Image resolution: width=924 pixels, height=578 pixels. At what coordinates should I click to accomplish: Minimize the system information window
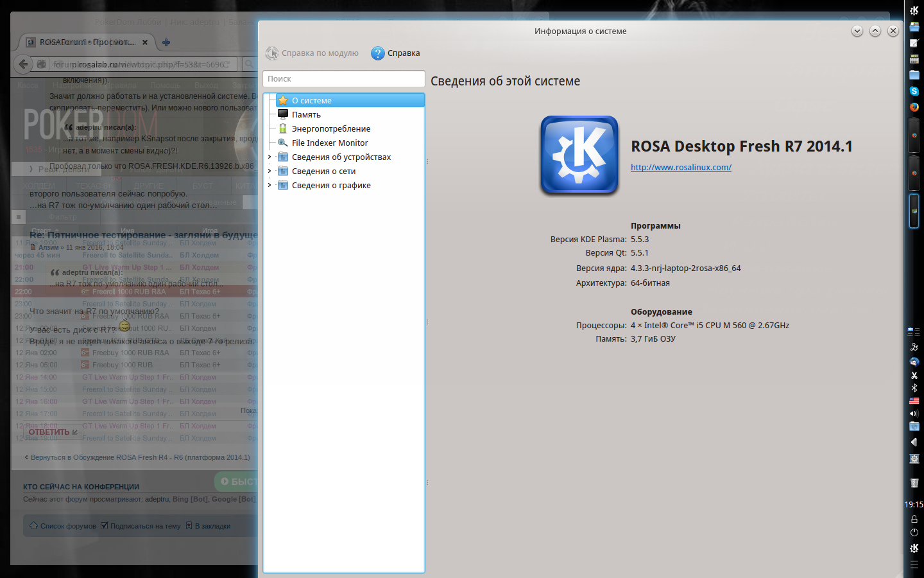tap(857, 31)
